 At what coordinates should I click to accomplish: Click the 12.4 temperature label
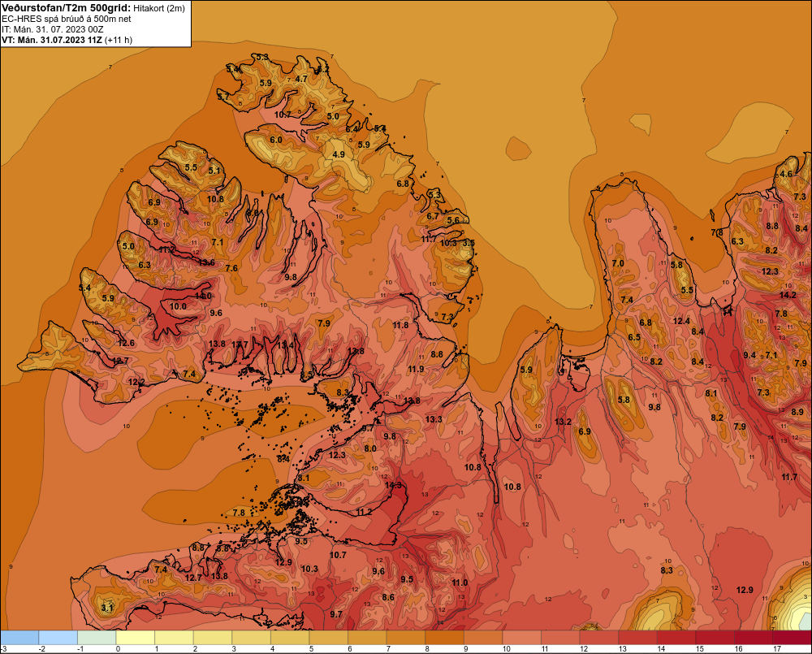[681, 321]
